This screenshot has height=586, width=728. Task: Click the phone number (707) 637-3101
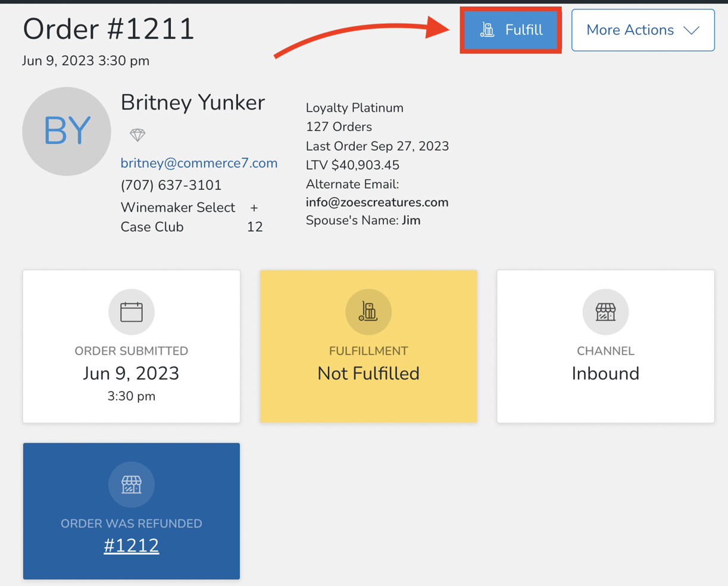pyautogui.click(x=171, y=185)
